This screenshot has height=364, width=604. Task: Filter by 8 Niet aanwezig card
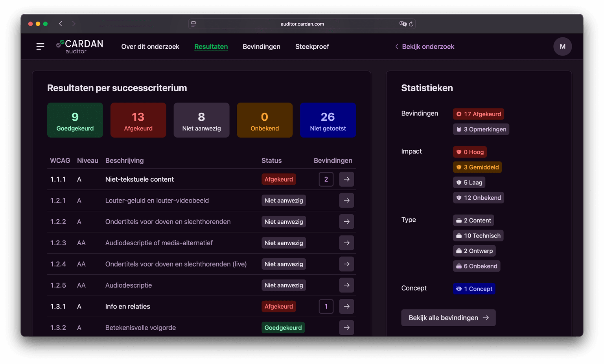tap(201, 120)
